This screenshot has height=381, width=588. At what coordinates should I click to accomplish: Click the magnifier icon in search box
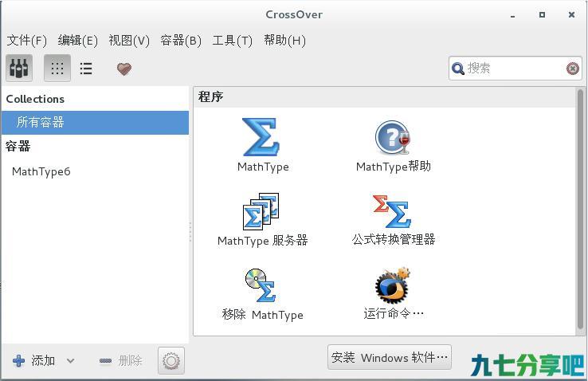(458, 69)
